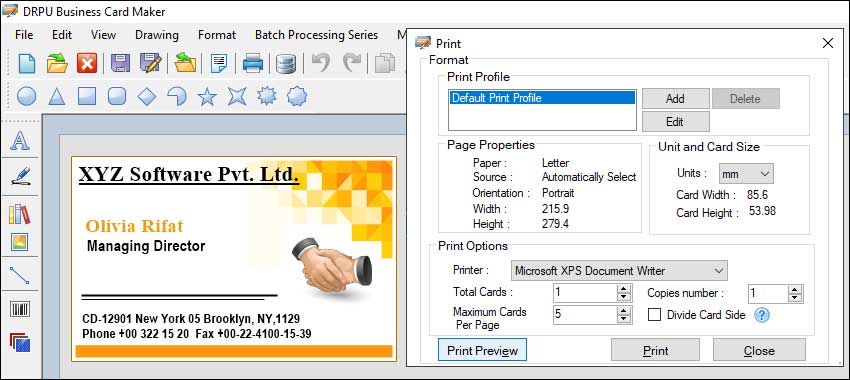
Task: Increase the Total Cards stepper
Action: [x=624, y=289]
